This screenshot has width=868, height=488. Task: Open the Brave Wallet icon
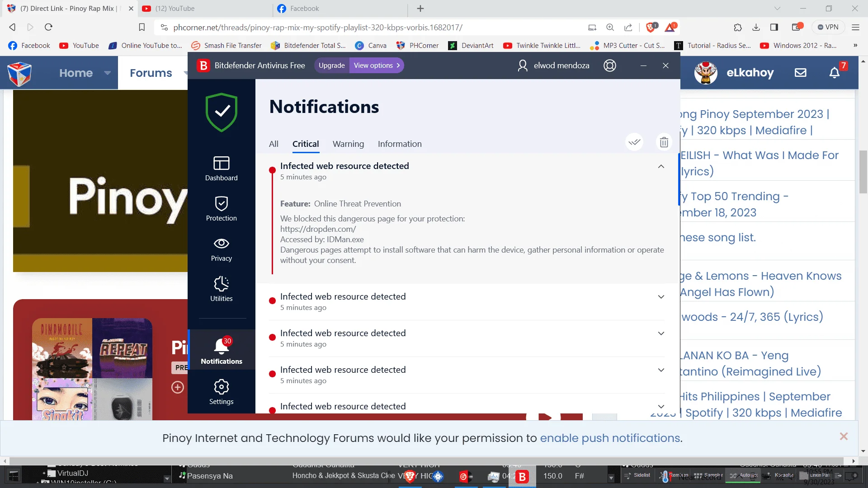click(797, 27)
